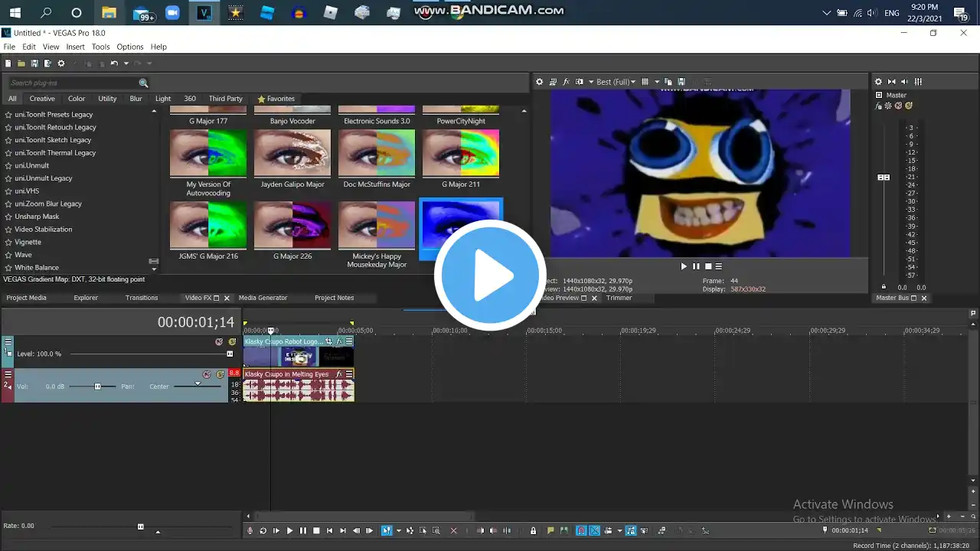Viewport: 980px width, 551px height.
Task: Open the Trimmer tab
Action: [x=619, y=298]
